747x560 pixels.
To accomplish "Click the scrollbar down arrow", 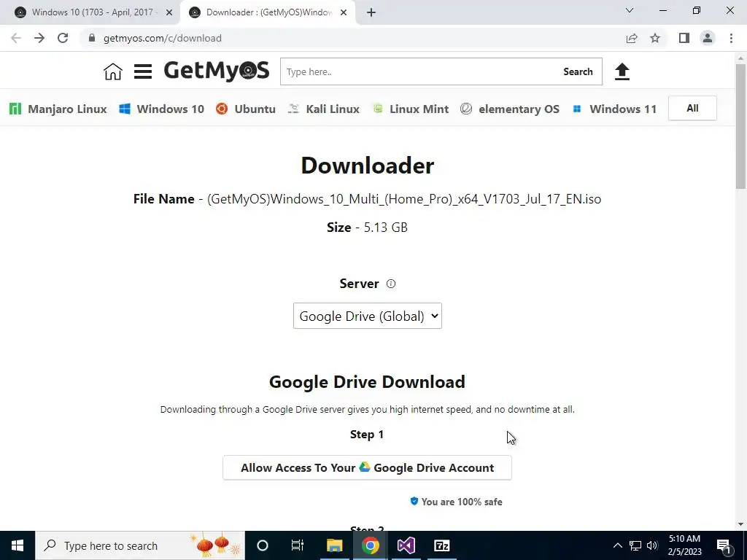I will (x=740, y=524).
